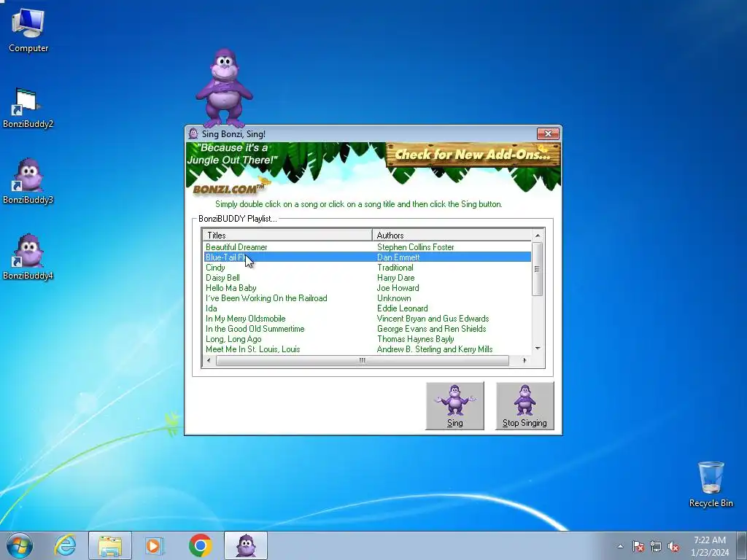
Task: Click the playlist scroll right arrow
Action: 525,360
